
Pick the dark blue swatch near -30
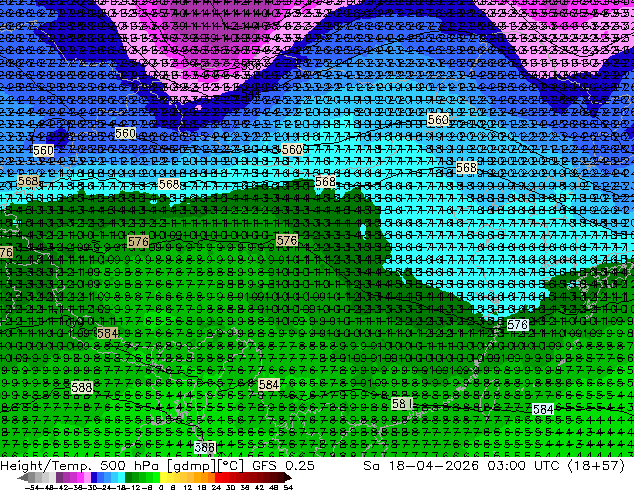pos(94,477)
